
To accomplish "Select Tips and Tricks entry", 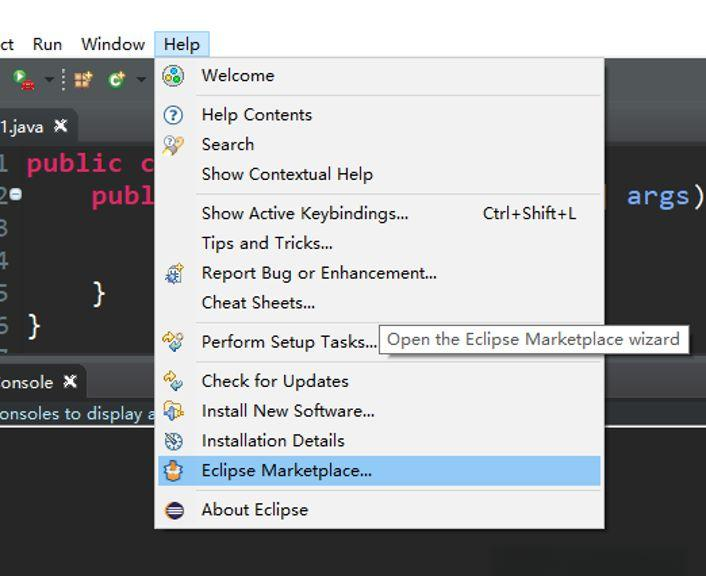I will pos(379,243).
